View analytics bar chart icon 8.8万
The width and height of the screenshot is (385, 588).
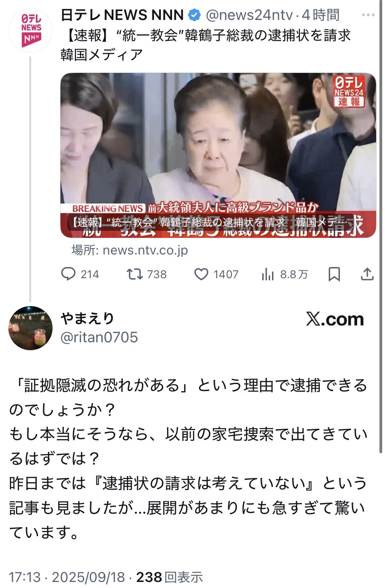click(x=268, y=274)
